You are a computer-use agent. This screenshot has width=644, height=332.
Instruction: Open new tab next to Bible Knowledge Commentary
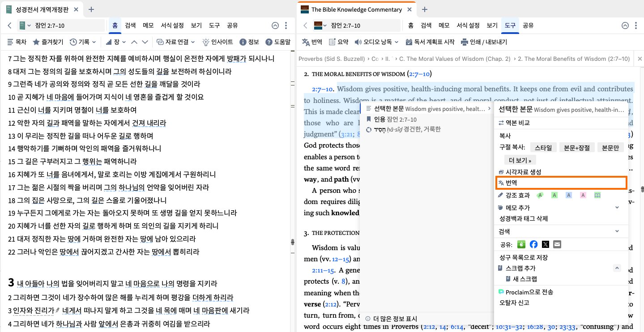[425, 9]
